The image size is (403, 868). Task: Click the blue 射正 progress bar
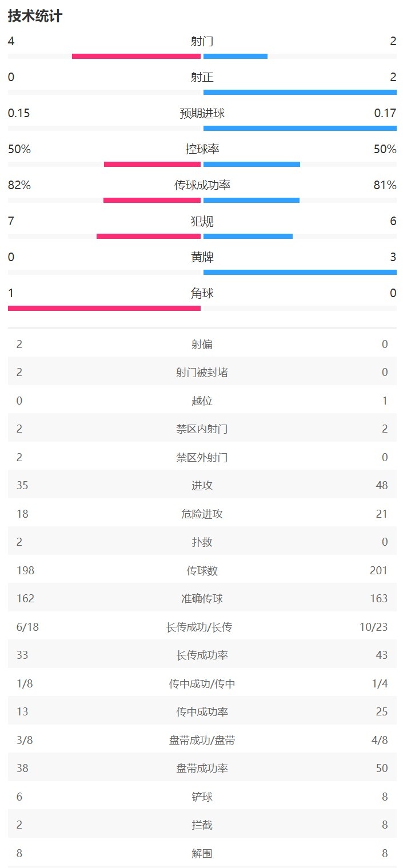[300, 92]
